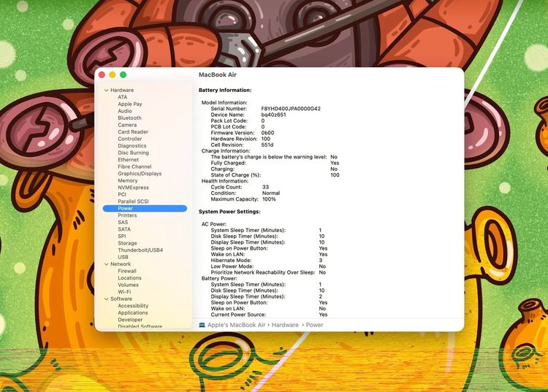Click the laptop icon in the path bar
Viewport: 548px width, 392px height.
tap(202, 325)
